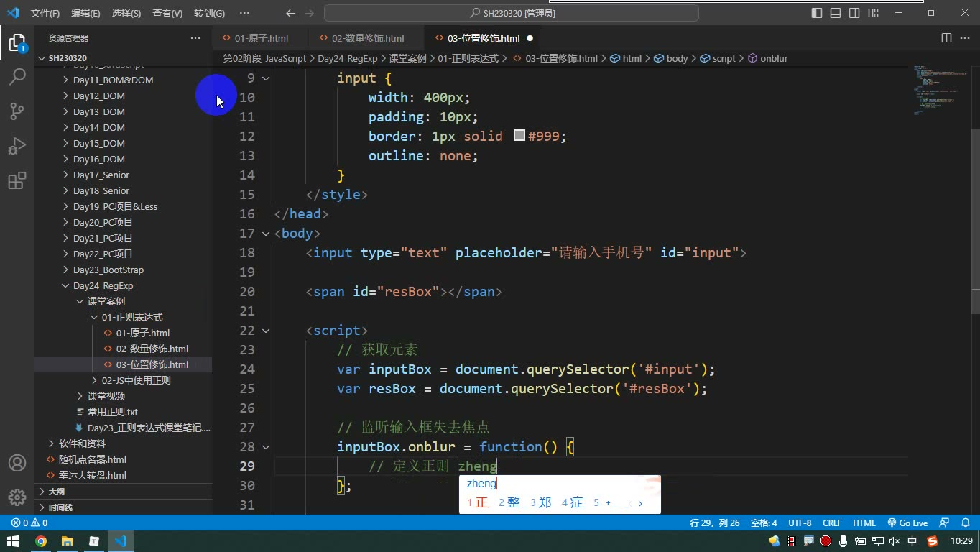This screenshot has width=980, height=552.
Task: Click the #999 color swatch
Action: pos(519,135)
